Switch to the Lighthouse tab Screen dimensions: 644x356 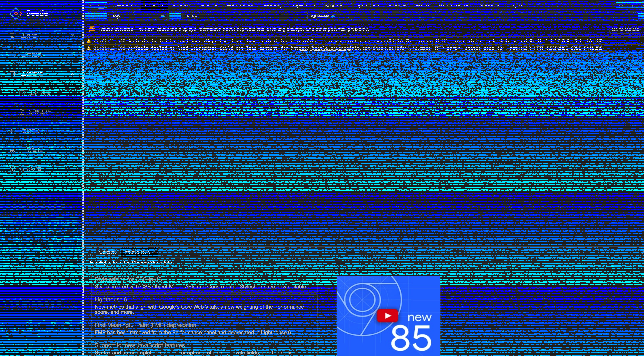click(367, 6)
